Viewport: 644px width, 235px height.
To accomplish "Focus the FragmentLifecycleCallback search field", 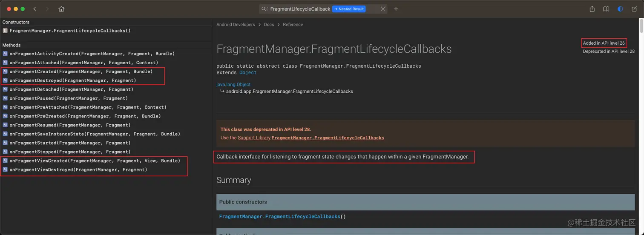I will pos(323,9).
